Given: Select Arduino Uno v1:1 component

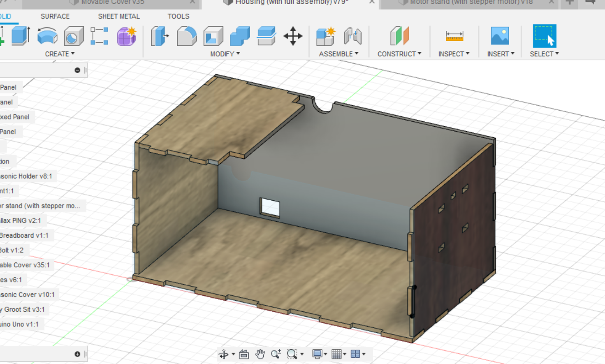Looking at the screenshot, I should 19,324.
